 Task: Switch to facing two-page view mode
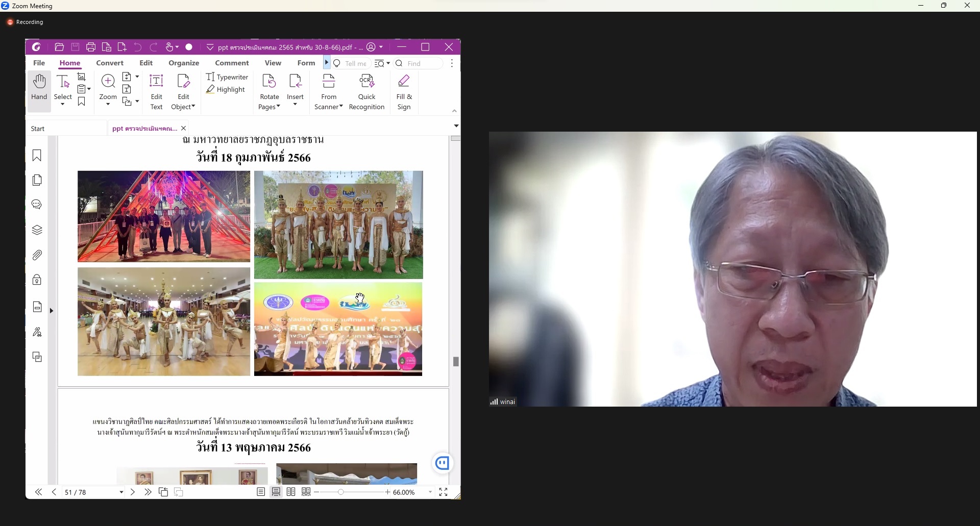pyautogui.click(x=291, y=493)
